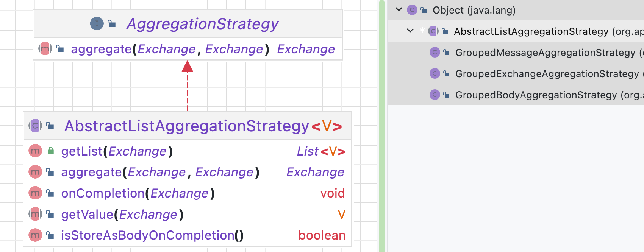644x252 pixels.
Task: Collapse the AbstractListAggregationStrategy hierarchy node
Action: [x=410, y=31]
